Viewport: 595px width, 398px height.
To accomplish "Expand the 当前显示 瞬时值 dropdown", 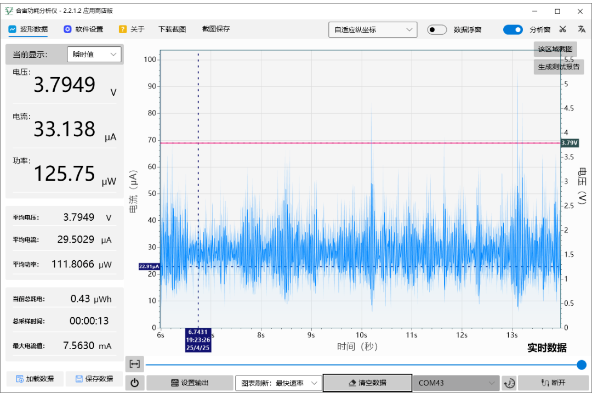I will pos(94,54).
